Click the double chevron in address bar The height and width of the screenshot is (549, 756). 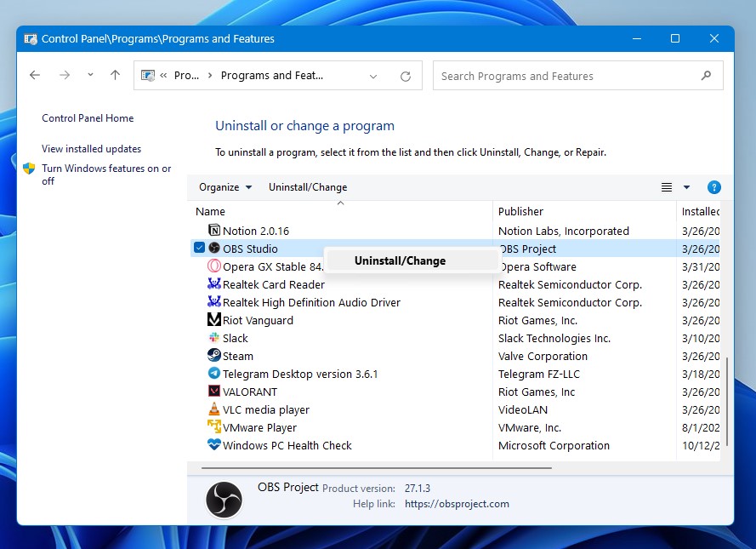point(163,75)
